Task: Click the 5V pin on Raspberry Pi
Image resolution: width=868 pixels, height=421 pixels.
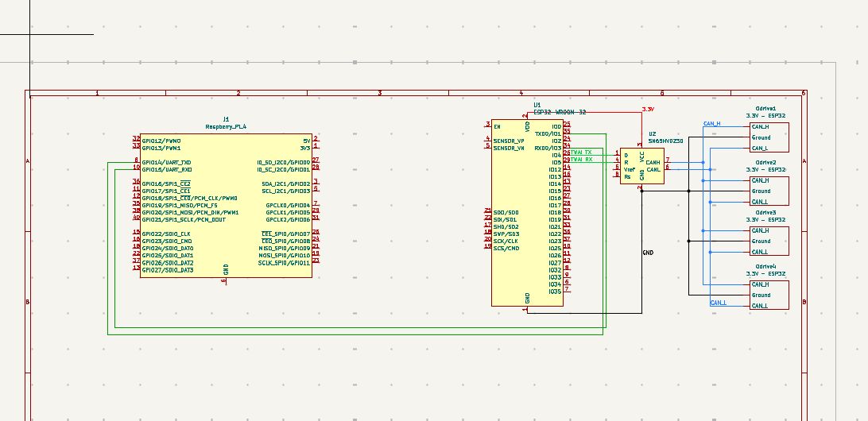Action: (x=306, y=141)
